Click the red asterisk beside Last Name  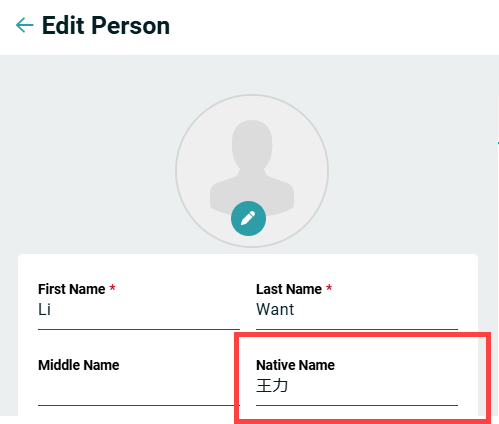329,287
